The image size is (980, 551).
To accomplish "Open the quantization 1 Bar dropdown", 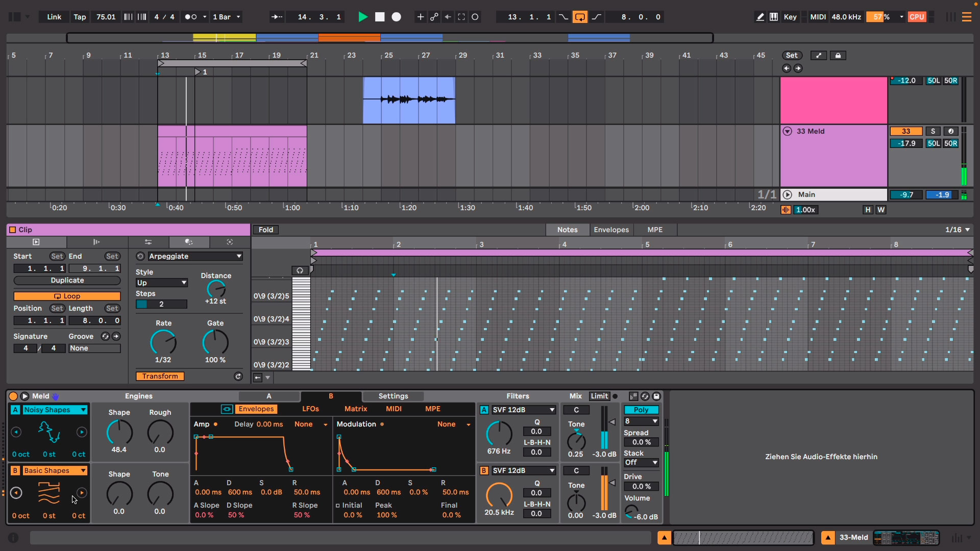I will (226, 17).
